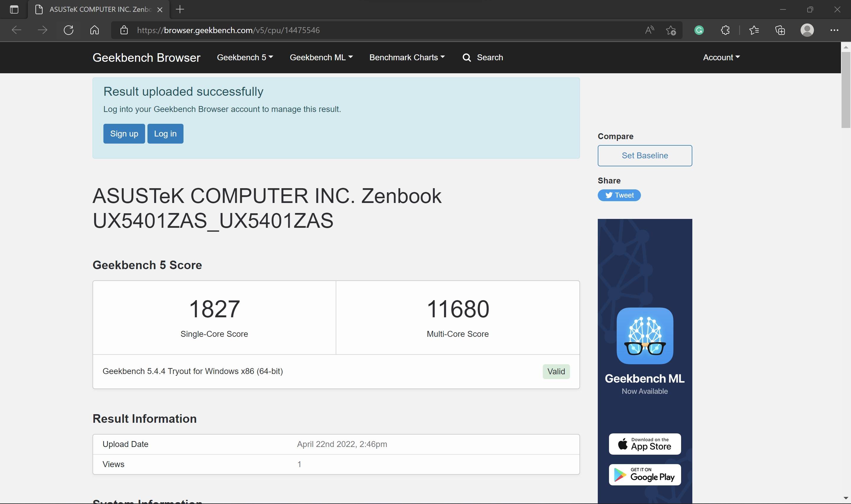Viewport: 851px width, 504px height.
Task: Click the Sign up button
Action: point(124,134)
